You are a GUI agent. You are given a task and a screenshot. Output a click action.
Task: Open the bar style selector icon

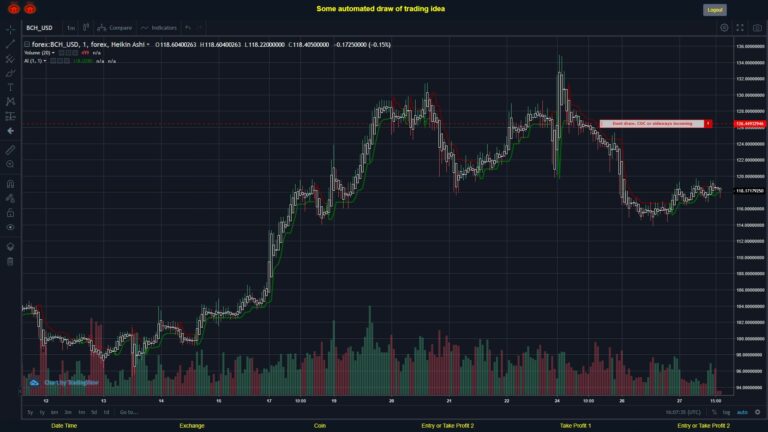(x=86, y=27)
